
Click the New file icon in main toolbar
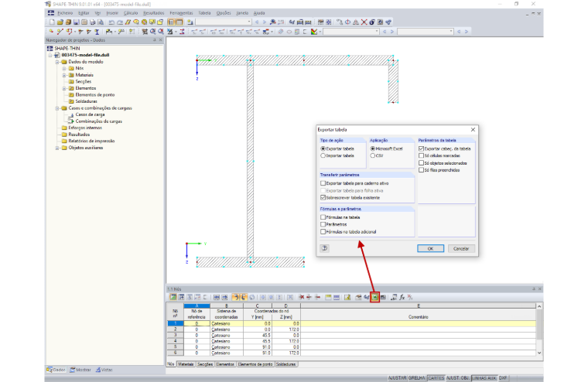pos(52,22)
